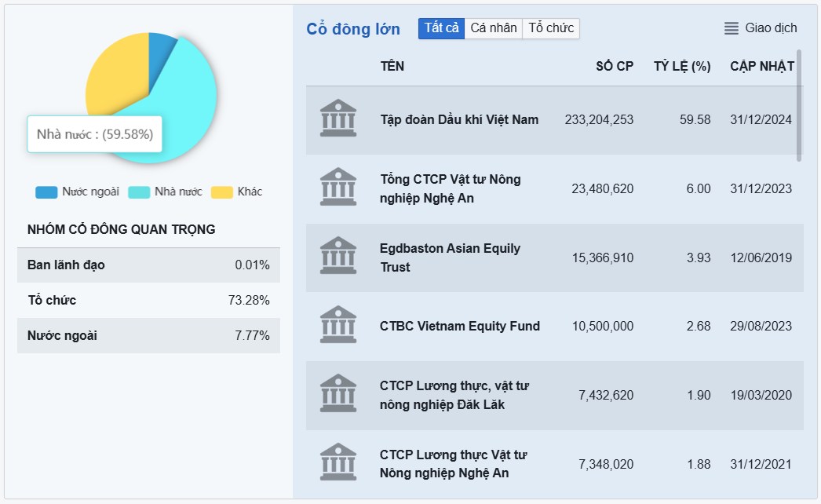Click the CẬP NHẬT column header
821x504 pixels.
pyautogui.click(x=762, y=67)
